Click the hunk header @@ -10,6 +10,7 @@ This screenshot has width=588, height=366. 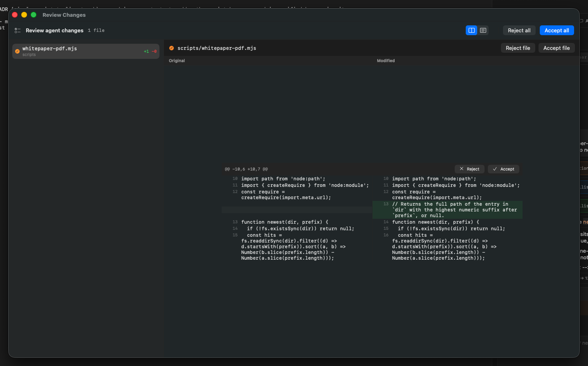246,169
